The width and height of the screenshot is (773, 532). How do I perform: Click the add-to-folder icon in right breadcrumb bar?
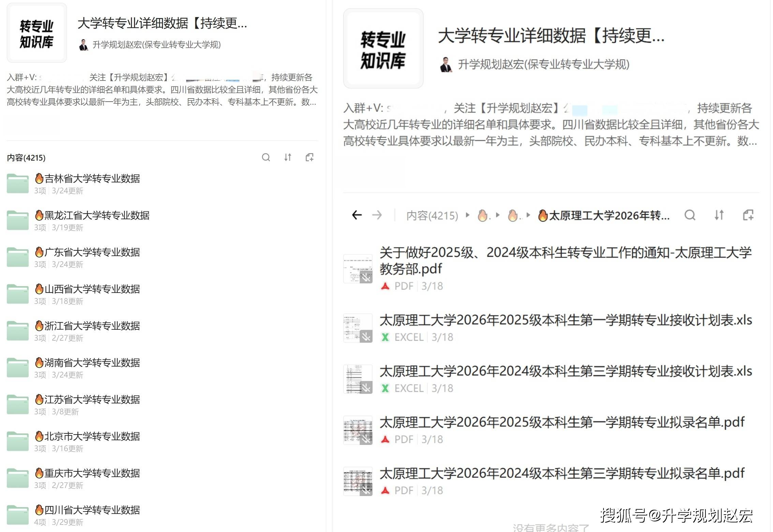pos(748,215)
